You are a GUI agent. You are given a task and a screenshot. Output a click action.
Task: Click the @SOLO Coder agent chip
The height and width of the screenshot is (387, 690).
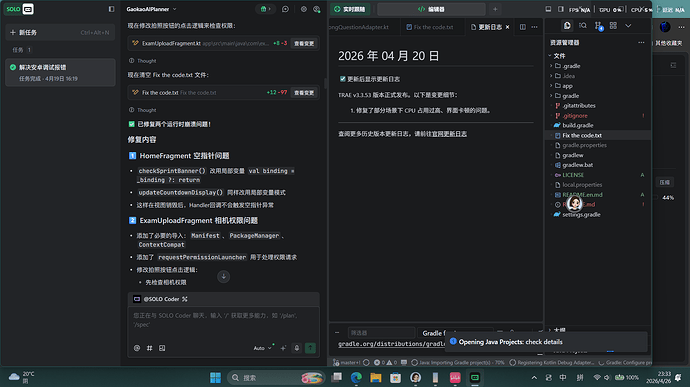[x=161, y=299]
